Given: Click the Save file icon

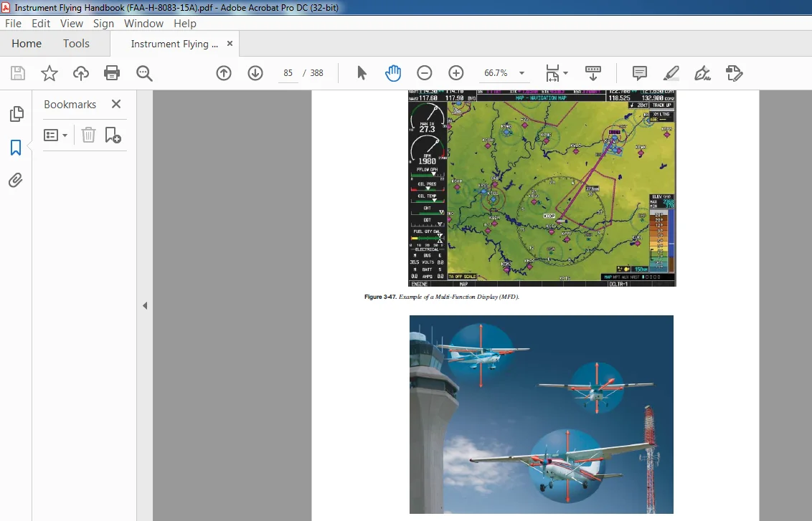Looking at the screenshot, I should (x=18, y=73).
